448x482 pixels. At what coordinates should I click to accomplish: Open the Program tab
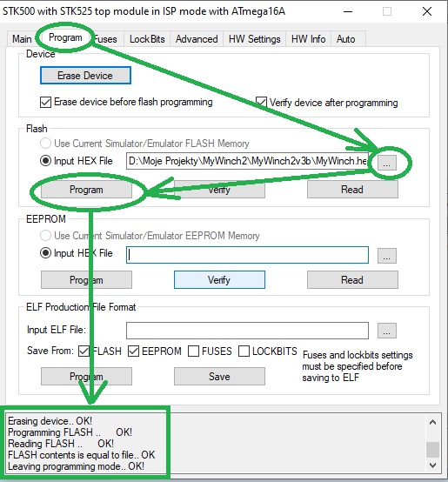point(65,37)
